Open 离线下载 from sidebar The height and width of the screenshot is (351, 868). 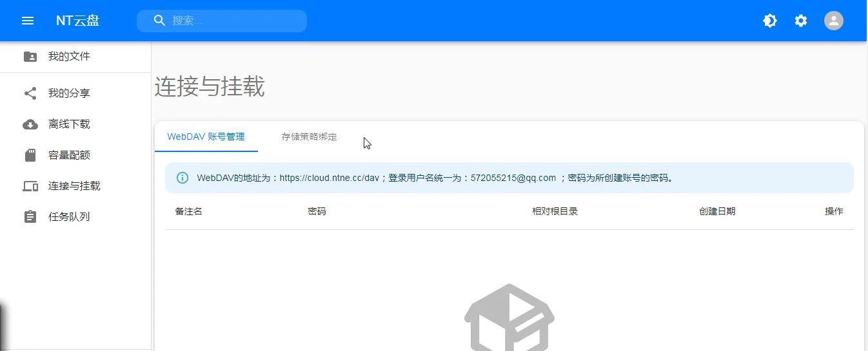coord(69,124)
